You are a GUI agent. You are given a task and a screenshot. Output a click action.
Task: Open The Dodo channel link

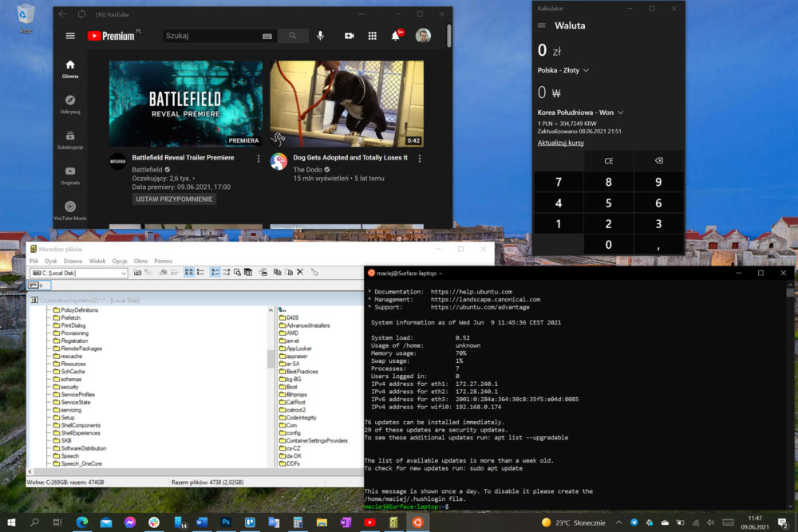pos(307,169)
